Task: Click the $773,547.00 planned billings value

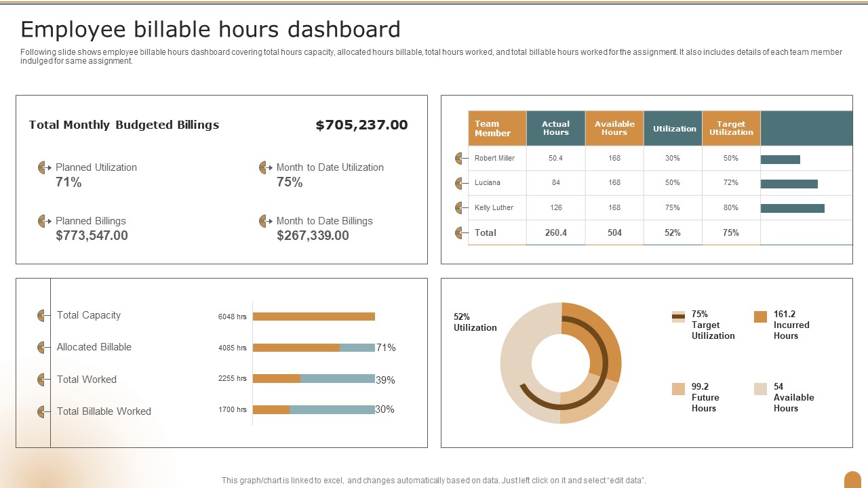Action: click(92, 236)
